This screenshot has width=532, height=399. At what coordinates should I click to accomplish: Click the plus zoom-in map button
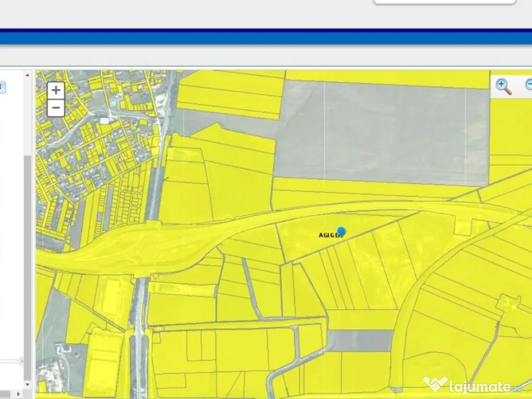point(56,90)
